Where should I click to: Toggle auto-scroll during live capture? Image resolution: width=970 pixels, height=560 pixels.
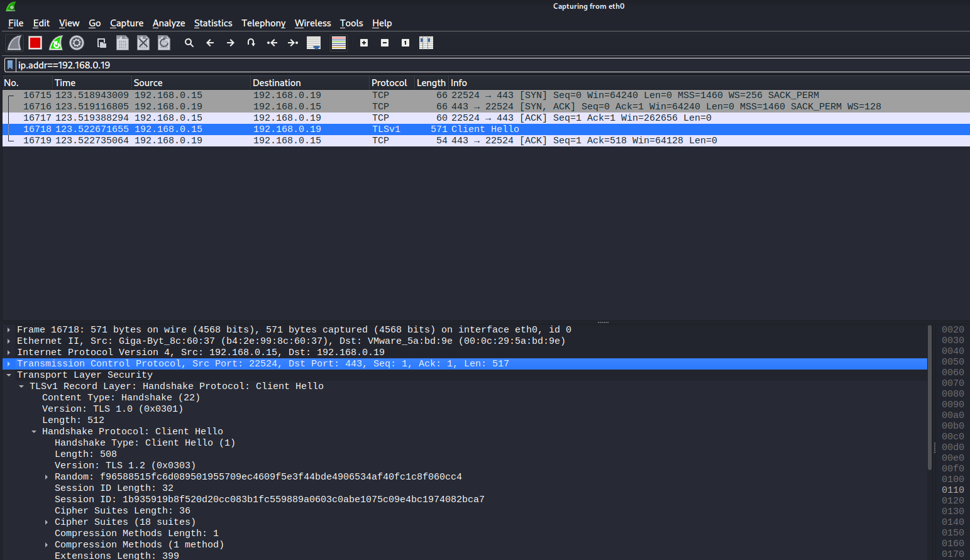314,43
